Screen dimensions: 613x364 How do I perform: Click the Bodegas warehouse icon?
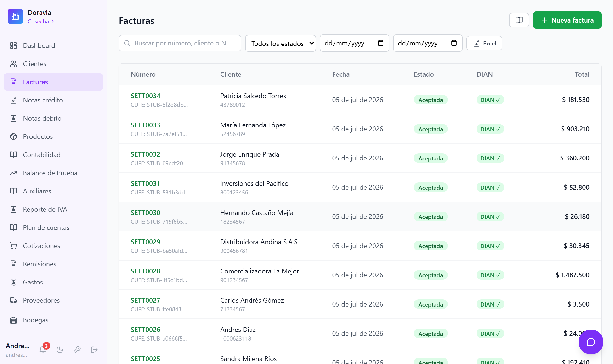point(13,320)
